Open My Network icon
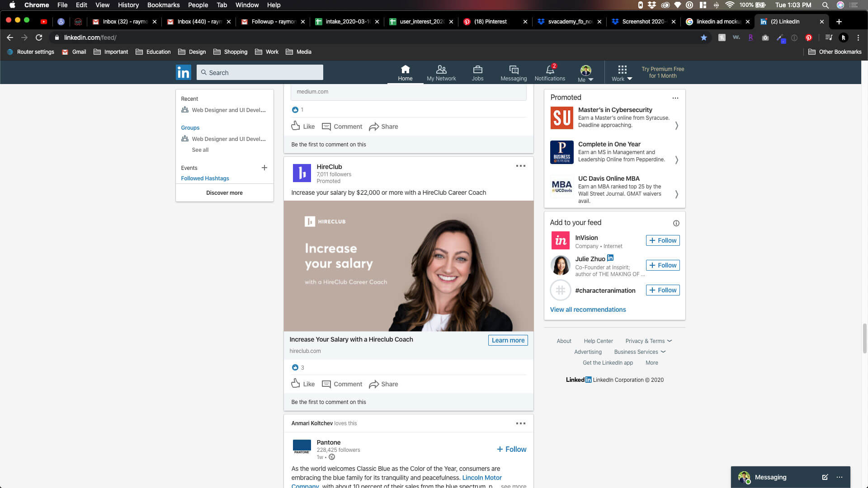Screen dimensions: 868x488 point(441,72)
